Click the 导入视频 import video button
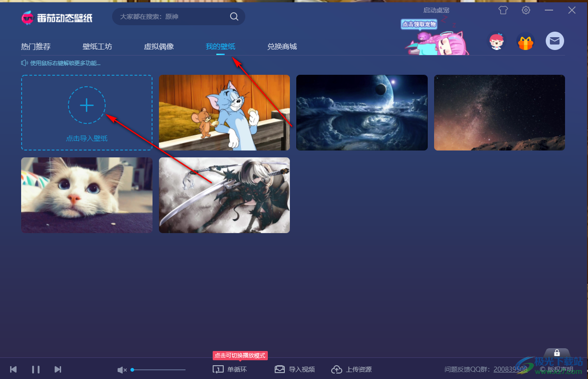This screenshot has height=379, width=588. [294, 369]
